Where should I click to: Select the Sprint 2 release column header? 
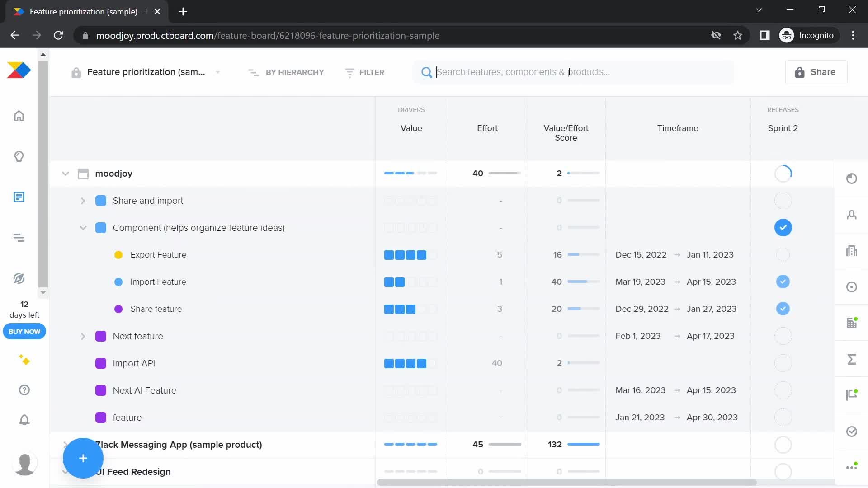click(x=783, y=128)
